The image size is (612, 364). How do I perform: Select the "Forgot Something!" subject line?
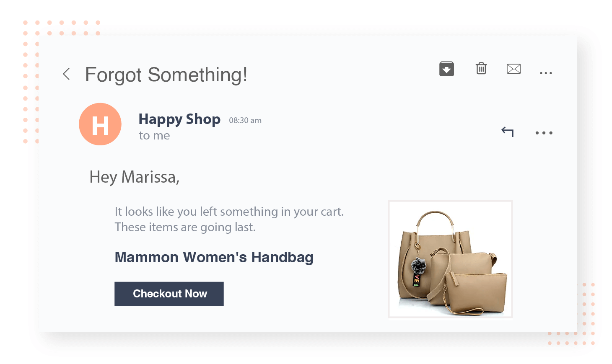click(166, 75)
